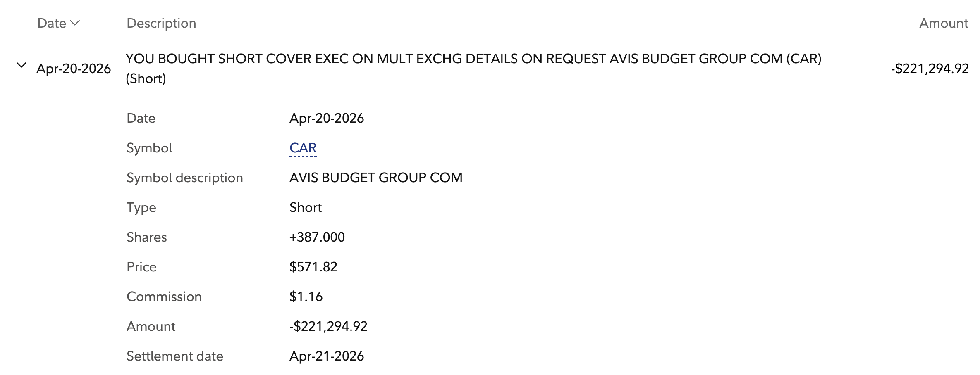Click the Date column header label
This screenshot has width=980, height=375.
click(52, 23)
